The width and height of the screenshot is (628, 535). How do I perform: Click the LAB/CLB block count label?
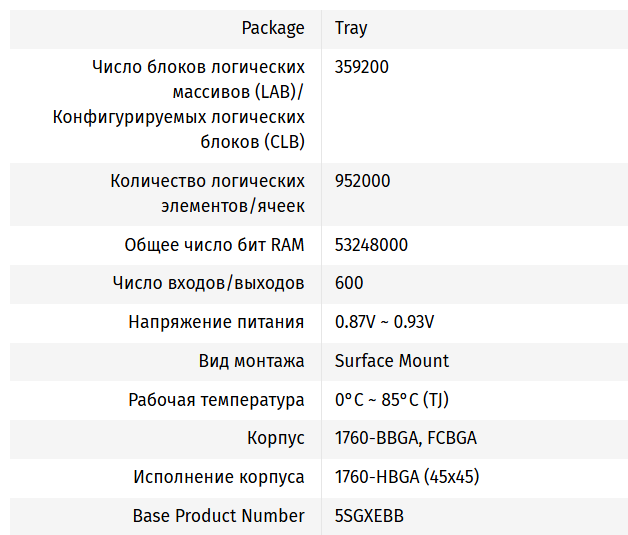[x=178, y=105]
